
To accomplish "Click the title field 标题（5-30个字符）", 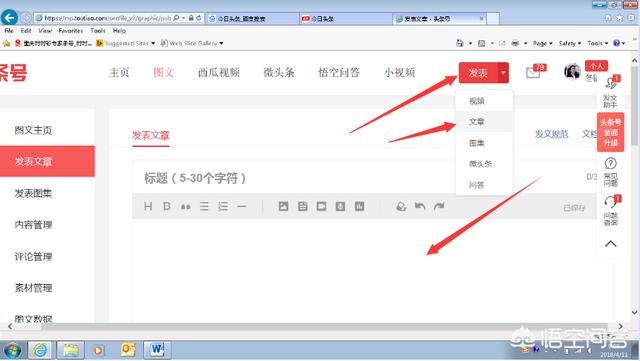I will pyautogui.click(x=363, y=178).
